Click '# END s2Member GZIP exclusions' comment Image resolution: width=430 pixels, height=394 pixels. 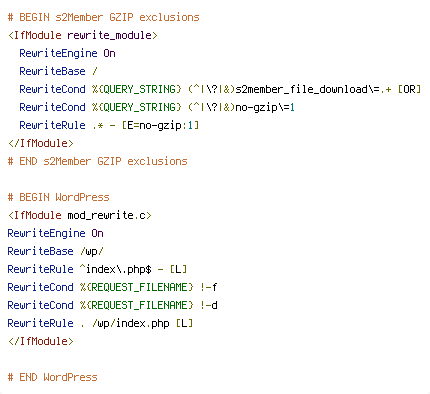pyautogui.click(x=98, y=161)
